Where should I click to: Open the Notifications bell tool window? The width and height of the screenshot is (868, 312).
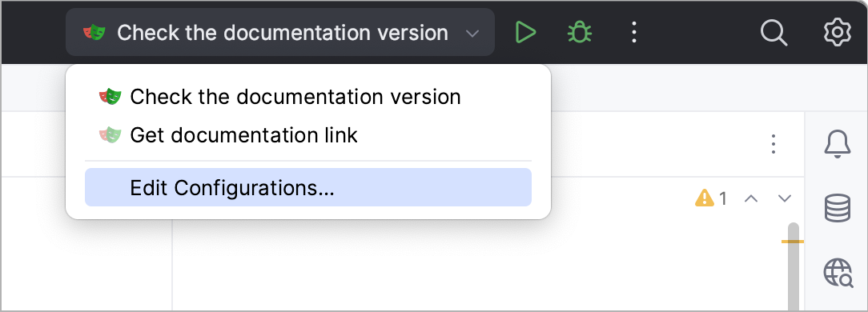coord(837,144)
